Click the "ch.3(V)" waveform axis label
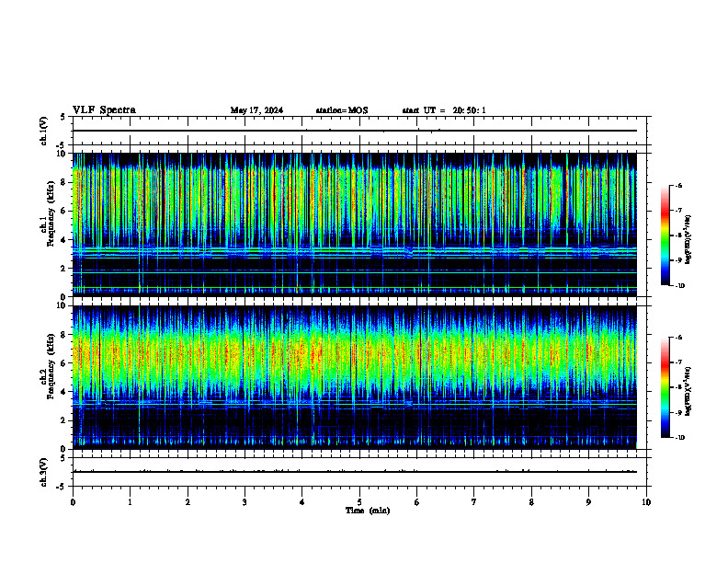The width and height of the screenshot is (728, 563). pos(44,472)
